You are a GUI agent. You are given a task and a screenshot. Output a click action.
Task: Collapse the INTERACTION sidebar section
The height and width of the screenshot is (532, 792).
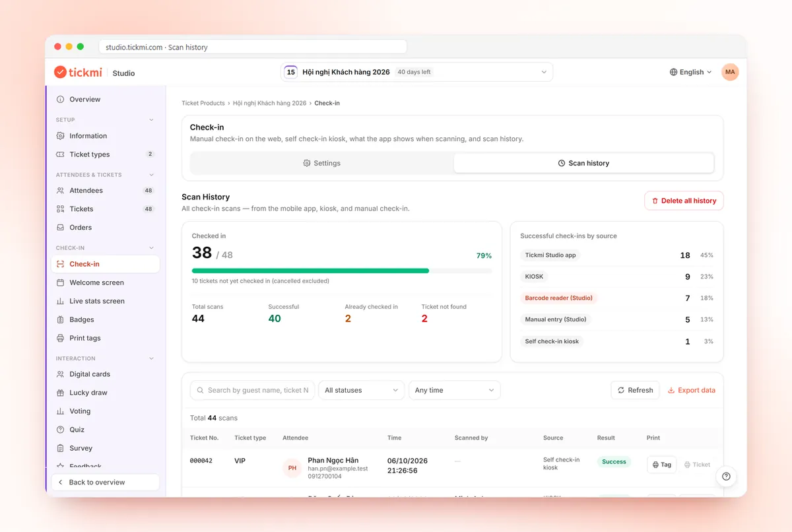(151, 358)
